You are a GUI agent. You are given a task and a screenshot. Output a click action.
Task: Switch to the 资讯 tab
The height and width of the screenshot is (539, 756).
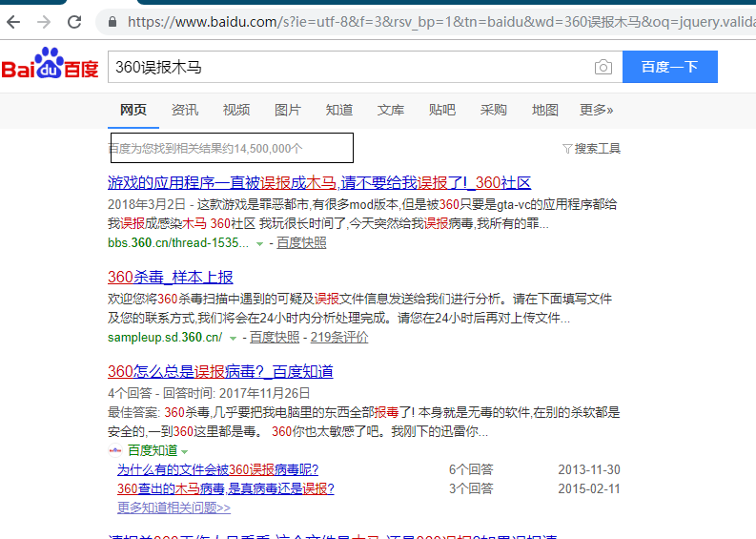[185, 110]
